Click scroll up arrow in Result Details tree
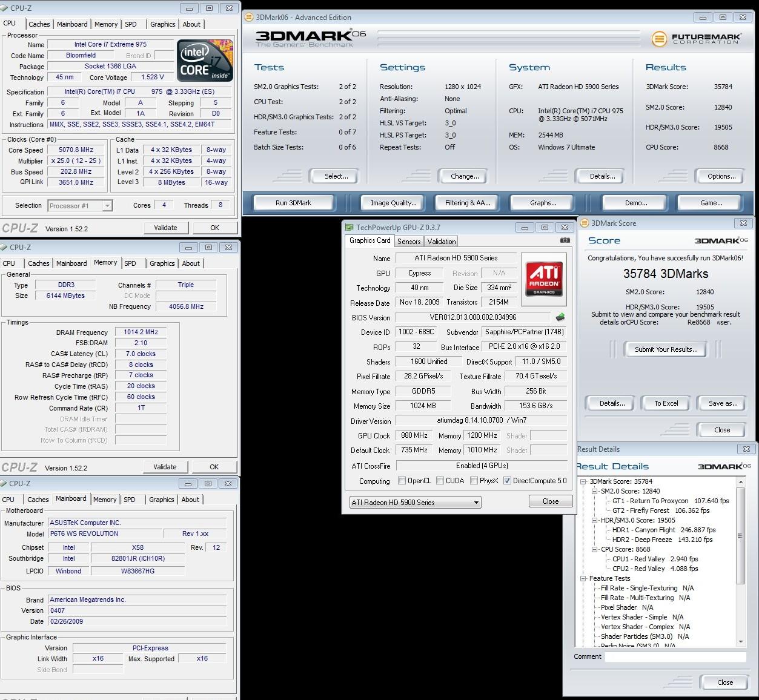The width and height of the screenshot is (759, 700). 741,482
